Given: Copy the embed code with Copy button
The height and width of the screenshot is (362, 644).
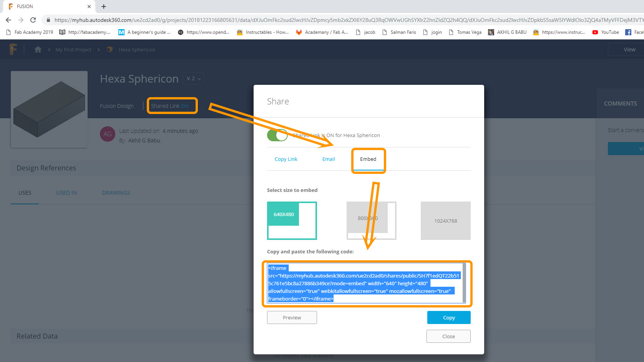Looking at the screenshot, I should 449,317.
